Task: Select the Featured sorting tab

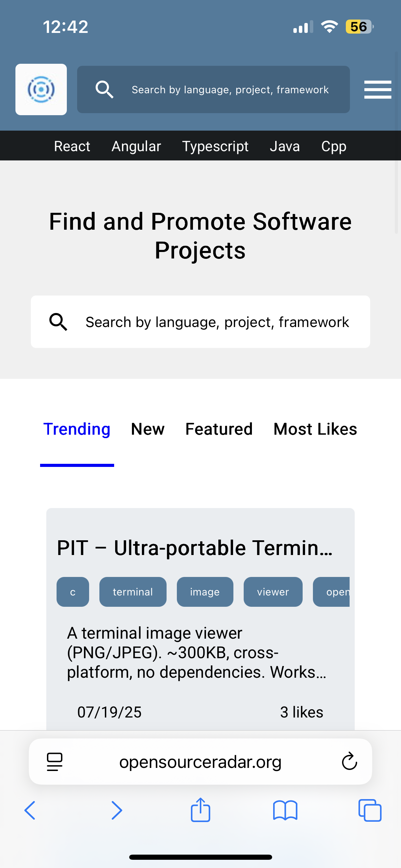Action: [219, 429]
